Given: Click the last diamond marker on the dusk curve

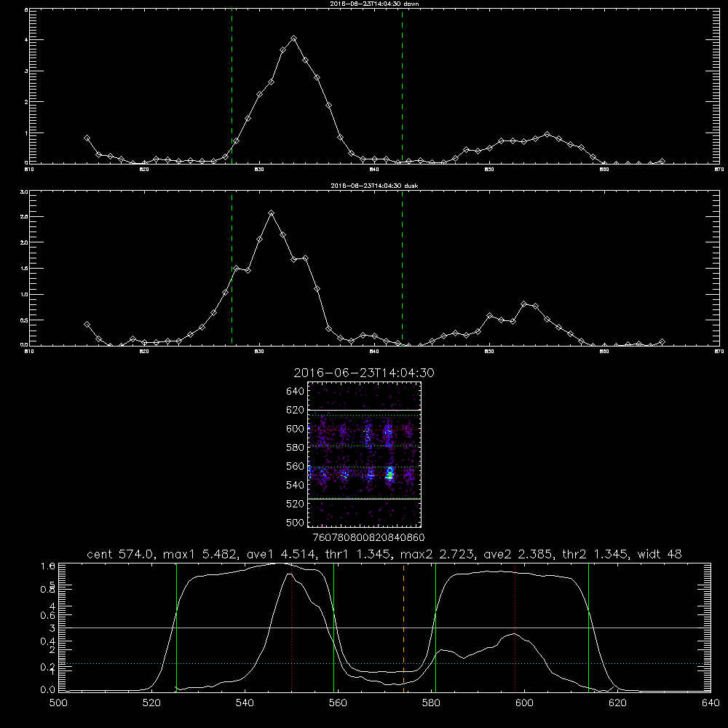Looking at the screenshot, I should tap(662, 342).
